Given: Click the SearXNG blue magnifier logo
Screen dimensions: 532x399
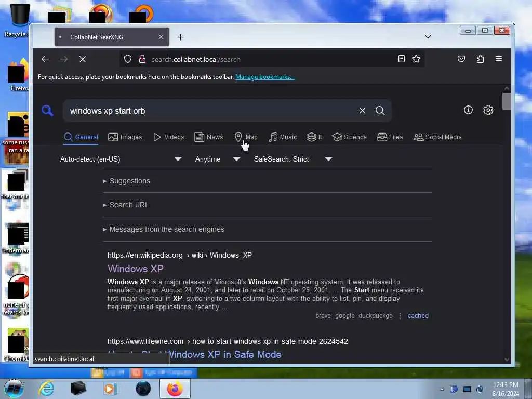Looking at the screenshot, I should coord(47,111).
